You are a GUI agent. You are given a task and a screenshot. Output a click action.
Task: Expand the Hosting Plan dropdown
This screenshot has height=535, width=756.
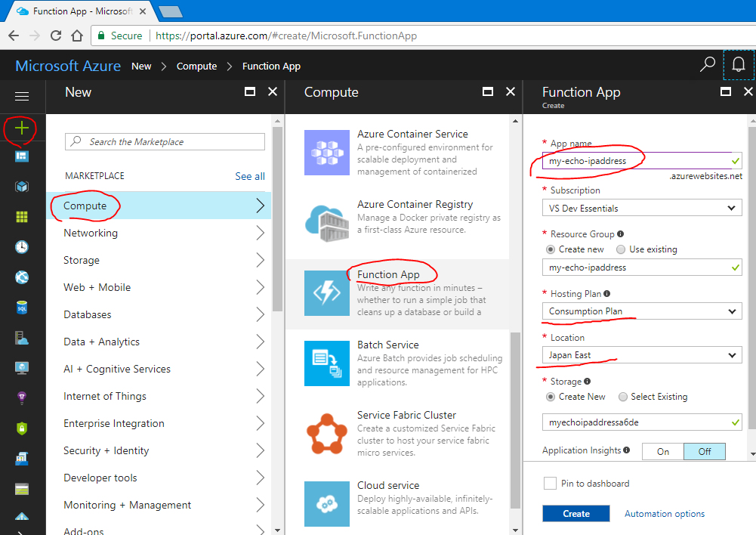coord(642,311)
